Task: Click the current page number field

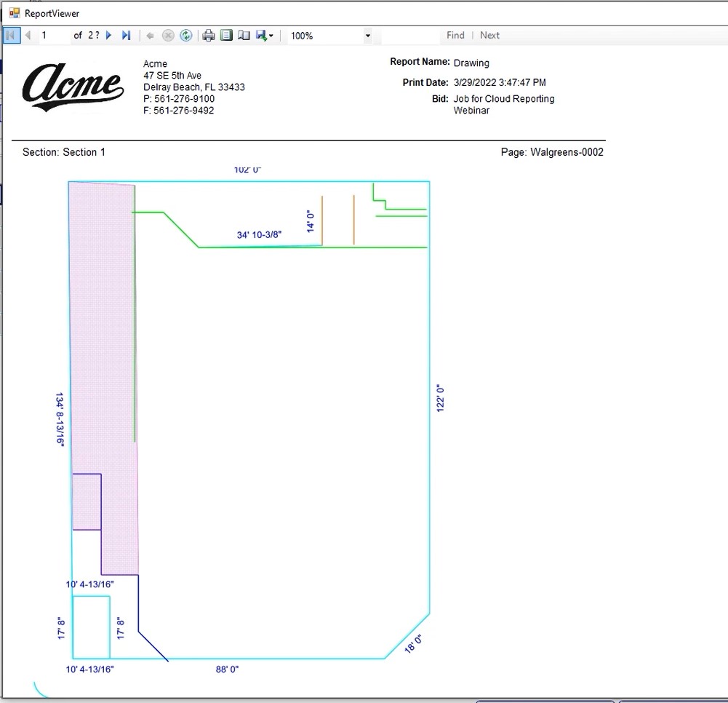Action: pos(54,35)
